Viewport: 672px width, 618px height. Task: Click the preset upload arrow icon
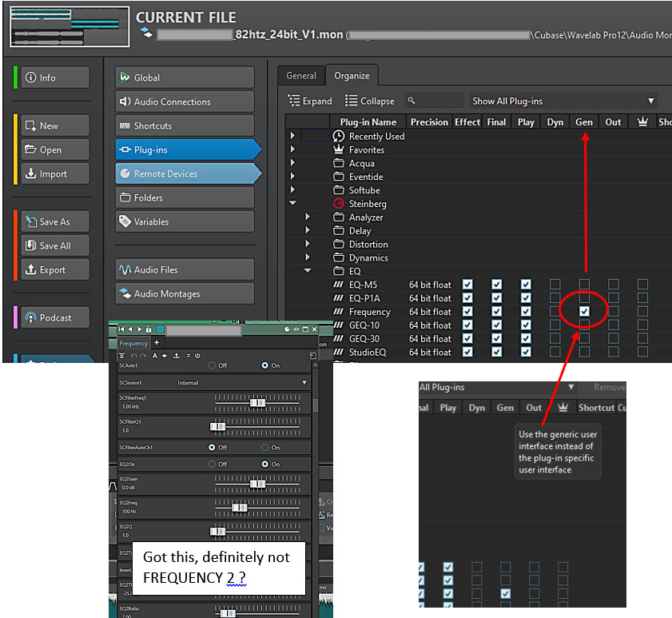(176, 356)
